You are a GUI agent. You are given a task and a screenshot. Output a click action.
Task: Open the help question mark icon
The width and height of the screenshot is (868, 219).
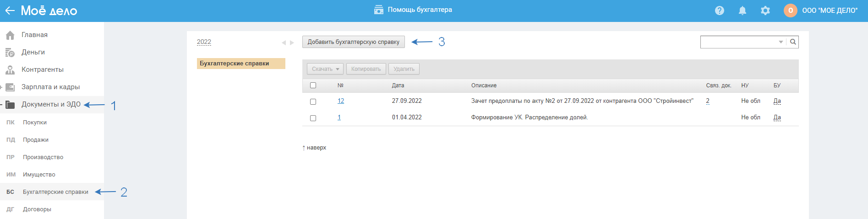click(x=720, y=11)
